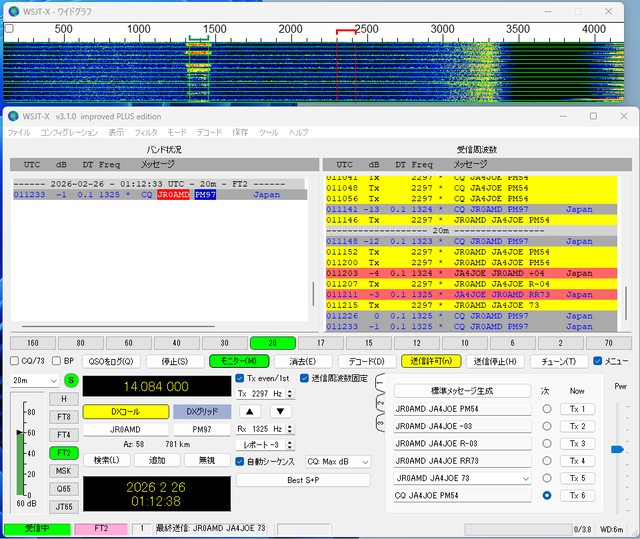
Task: Click the Best S+P button
Action: [303, 480]
